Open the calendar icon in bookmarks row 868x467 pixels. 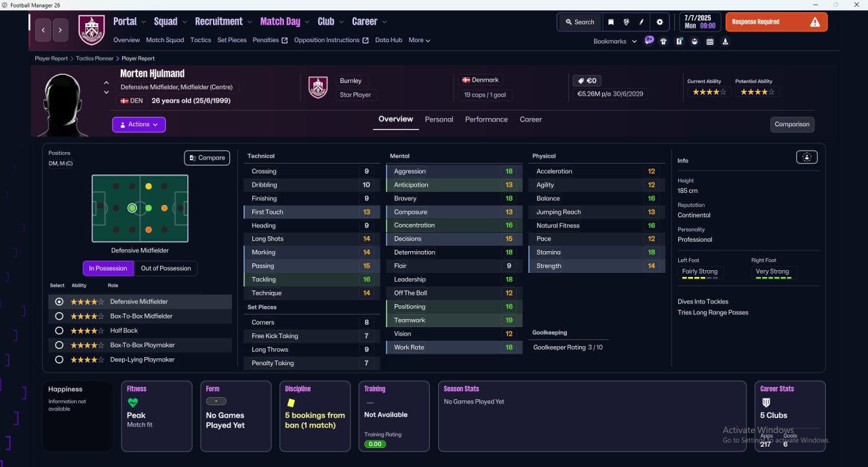(x=710, y=41)
